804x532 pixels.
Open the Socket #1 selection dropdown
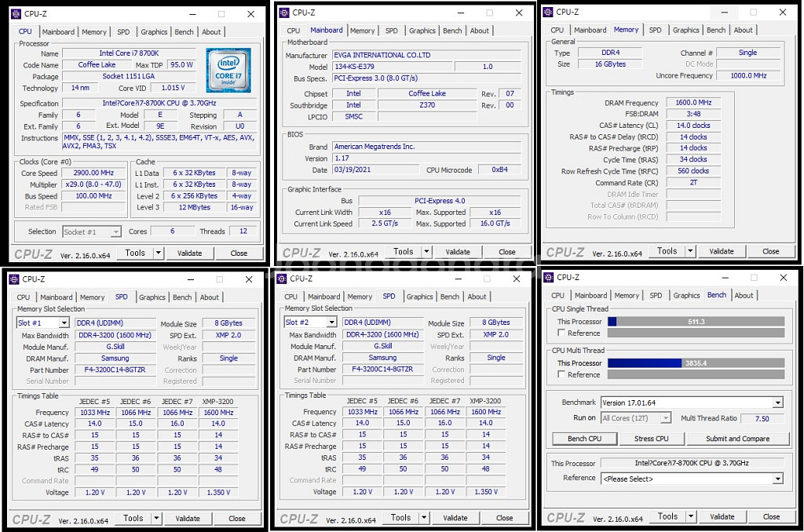coord(116,232)
